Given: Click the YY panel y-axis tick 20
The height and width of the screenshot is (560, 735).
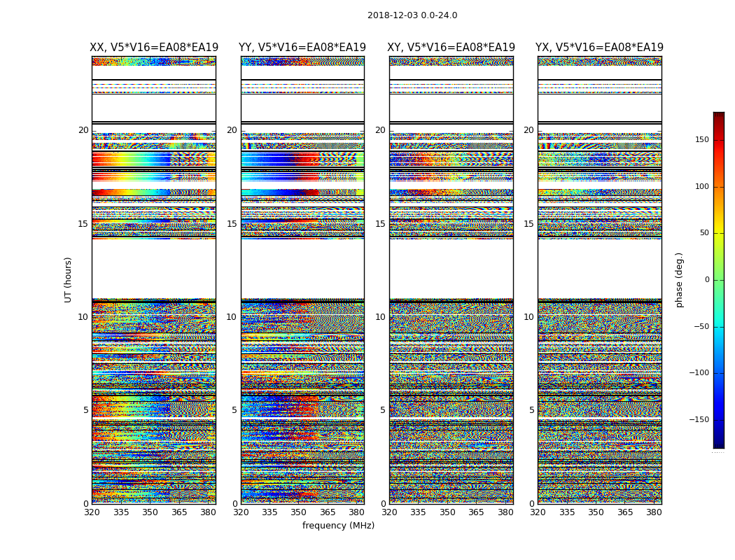Looking at the screenshot, I should point(232,130).
